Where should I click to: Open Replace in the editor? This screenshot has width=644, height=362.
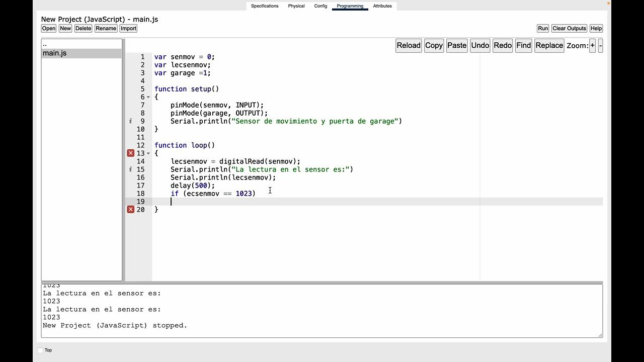pyautogui.click(x=549, y=45)
